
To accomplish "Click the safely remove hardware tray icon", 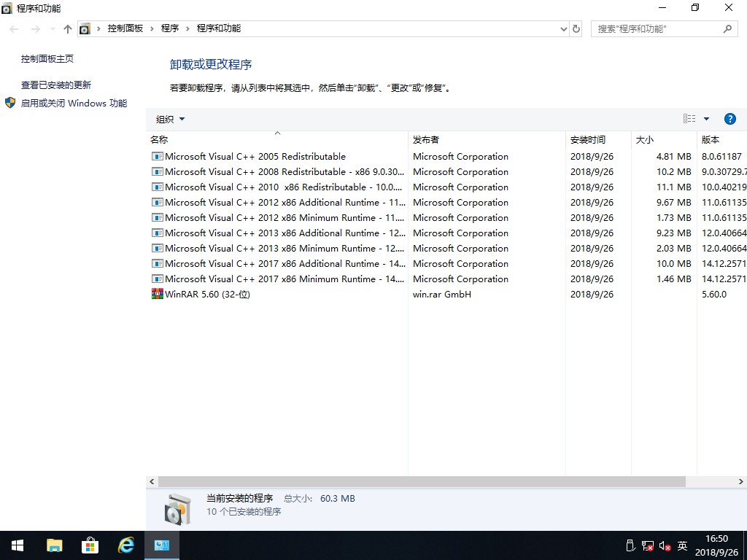I will pyautogui.click(x=630, y=545).
